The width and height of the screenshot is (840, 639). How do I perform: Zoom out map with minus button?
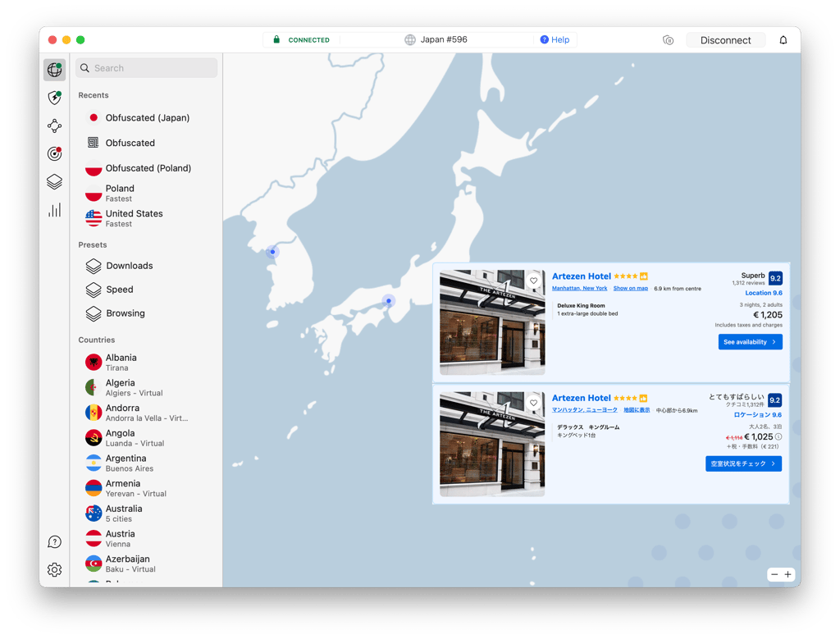tap(774, 574)
